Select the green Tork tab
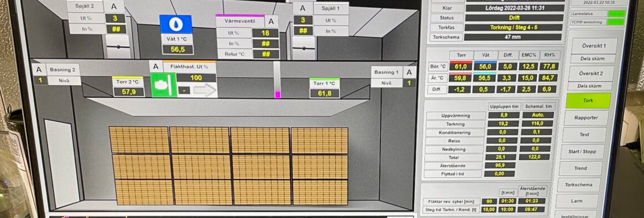644x218 pixels. coord(588,100)
